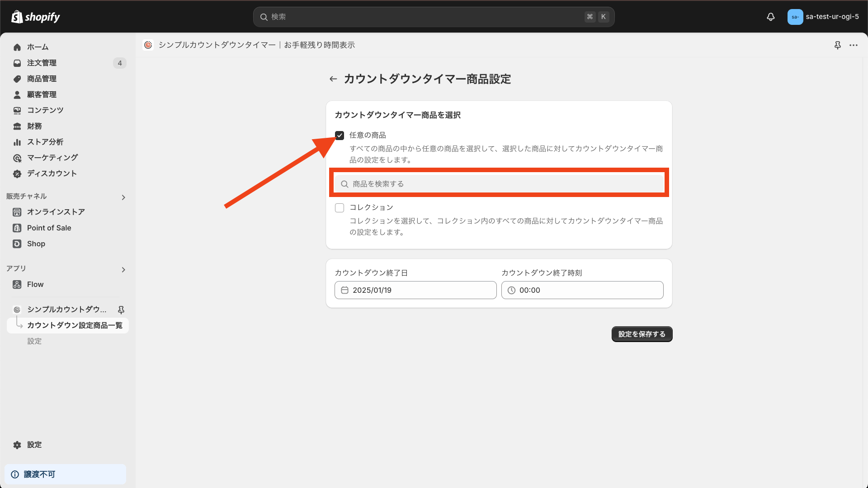Click the back arrow beside page title
868x488 pixels.
tap(333, 79)
